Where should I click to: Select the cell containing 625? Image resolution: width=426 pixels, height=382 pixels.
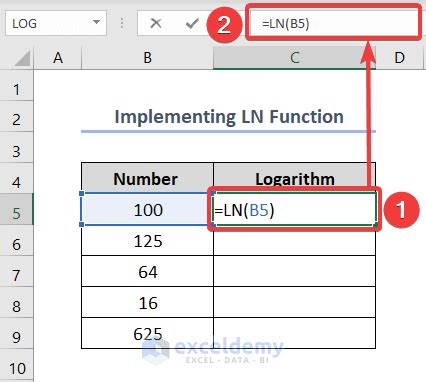[147, 333]
